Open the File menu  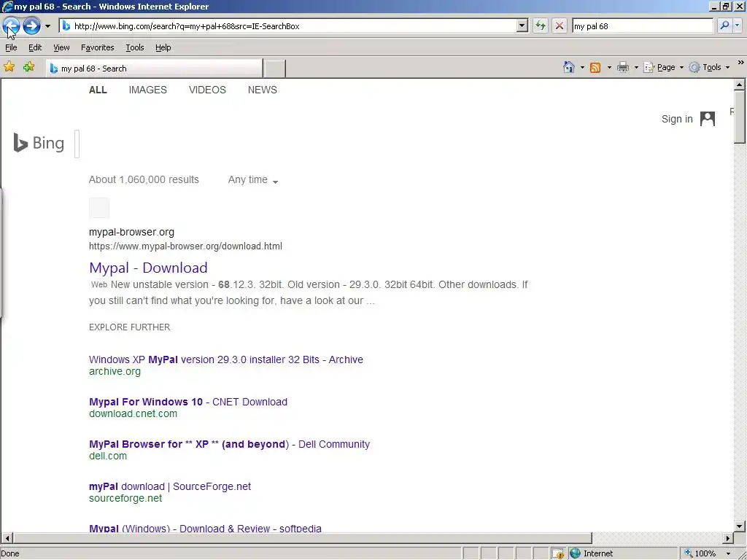[x=11, y=47]
